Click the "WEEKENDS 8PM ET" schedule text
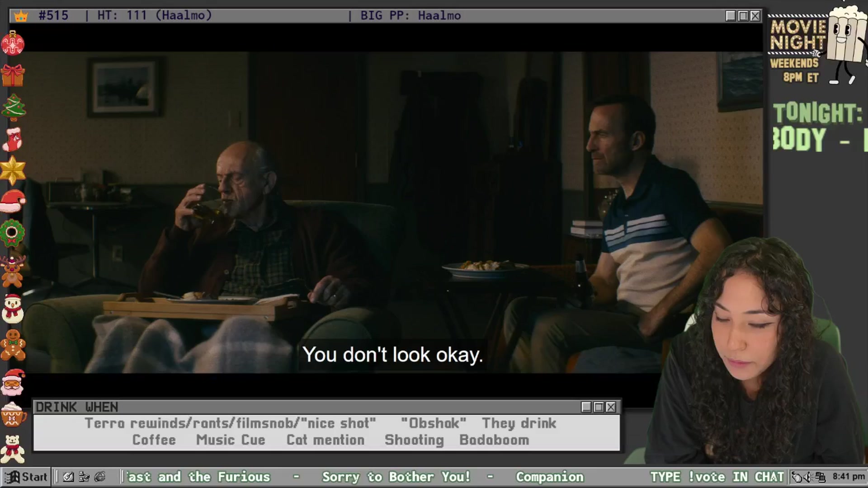This screenshot has width=868, height=488. (795, 70)
